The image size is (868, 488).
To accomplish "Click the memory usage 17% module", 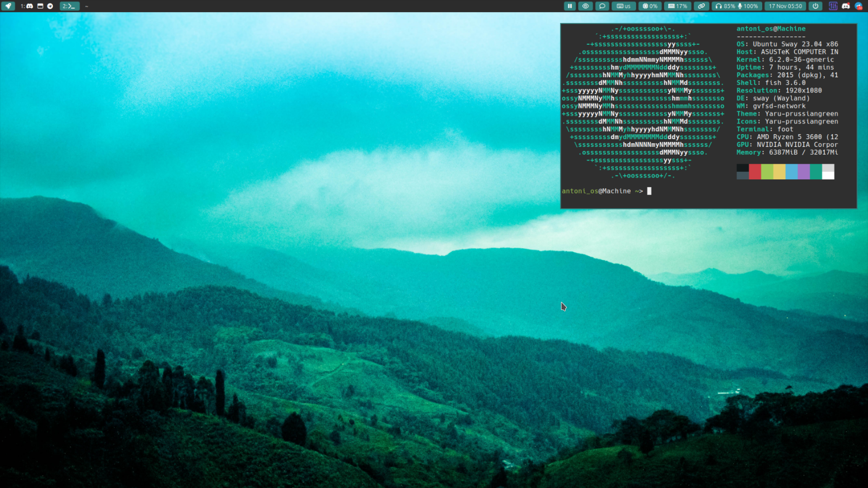I will pos(678,6).
